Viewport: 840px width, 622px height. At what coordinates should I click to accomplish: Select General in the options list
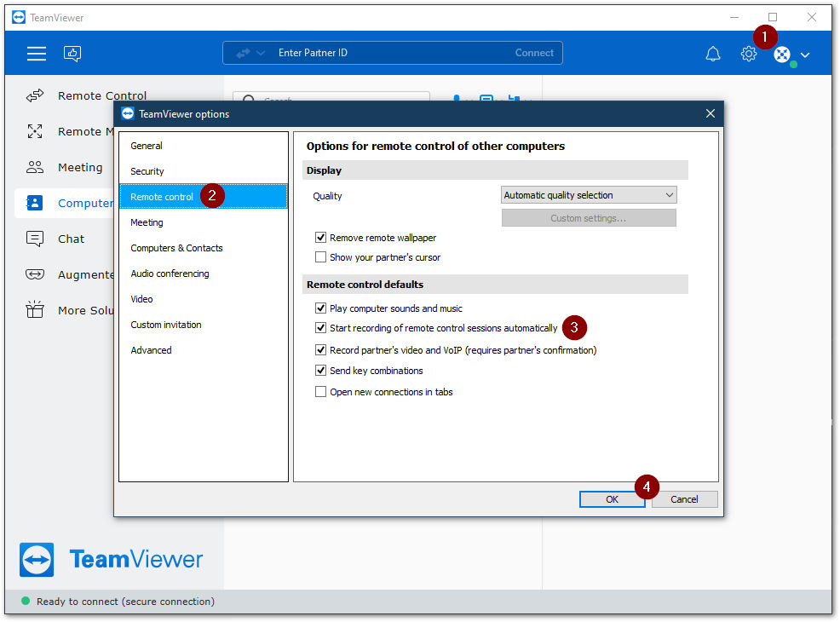(203, 146)
